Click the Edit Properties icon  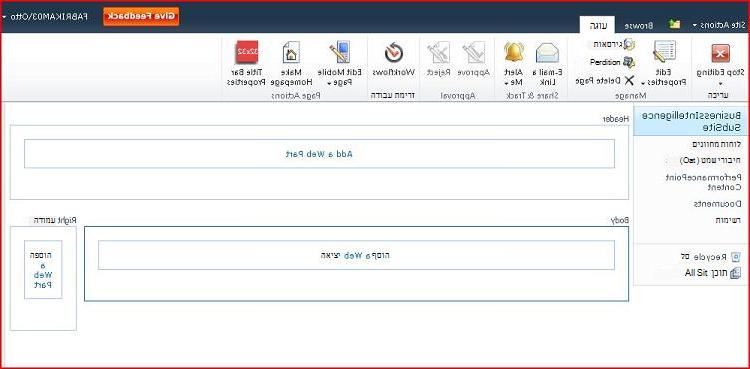pyautogui.click(x=664, y=52)
